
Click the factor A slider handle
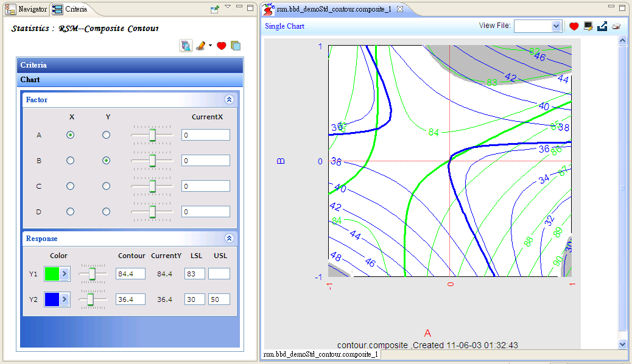pos(152,135)
